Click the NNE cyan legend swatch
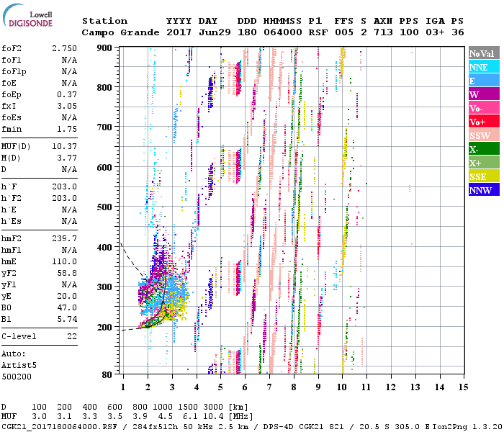Screen dimensions: 504x432 [x=483, y=67]
